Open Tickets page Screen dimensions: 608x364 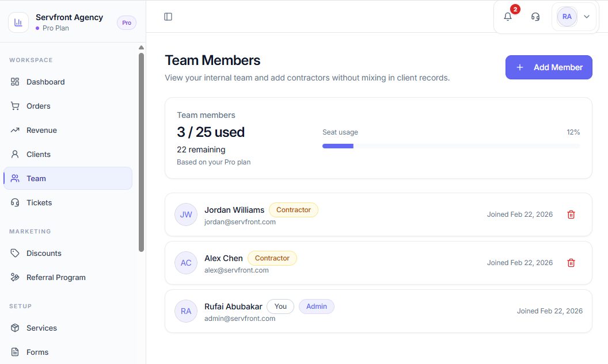click(68, 202)
